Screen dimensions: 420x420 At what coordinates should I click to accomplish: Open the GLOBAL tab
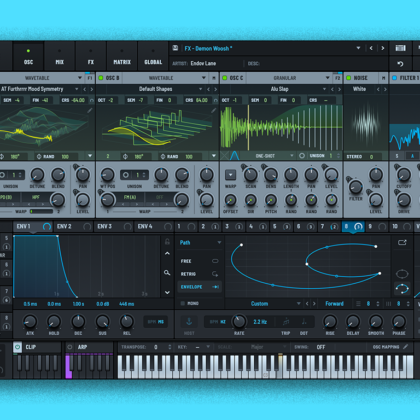[153, 57]
